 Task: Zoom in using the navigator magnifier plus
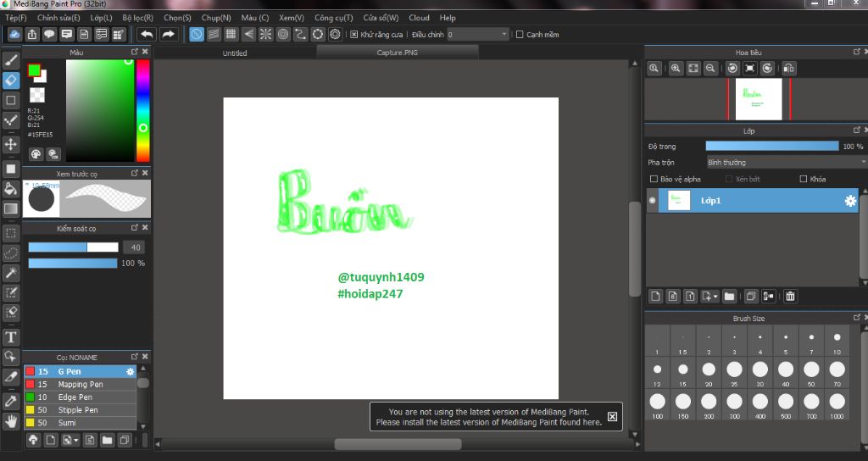676,68
